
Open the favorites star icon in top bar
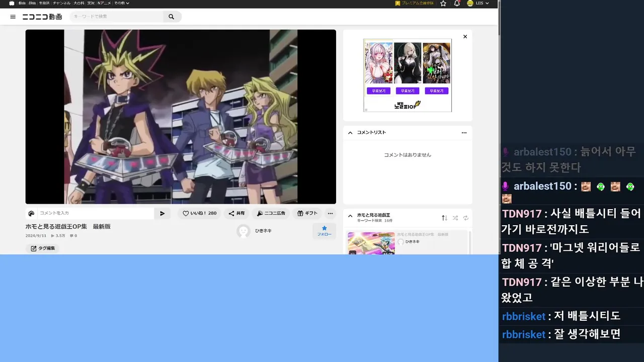[443, 3]
